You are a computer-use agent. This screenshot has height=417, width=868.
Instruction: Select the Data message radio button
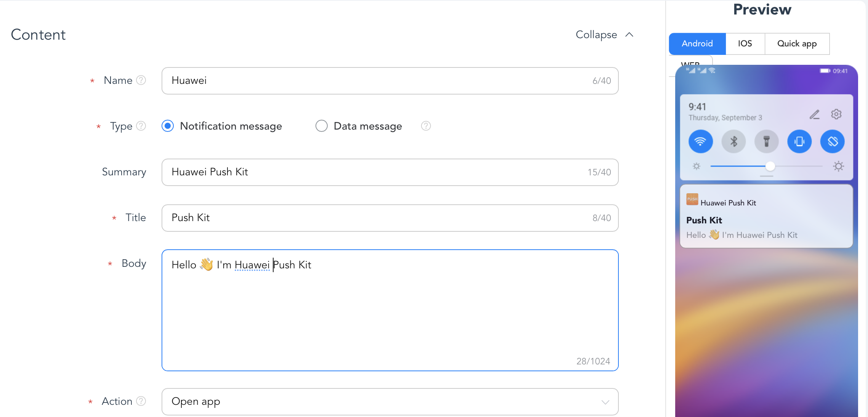click(x=321, y=126)
